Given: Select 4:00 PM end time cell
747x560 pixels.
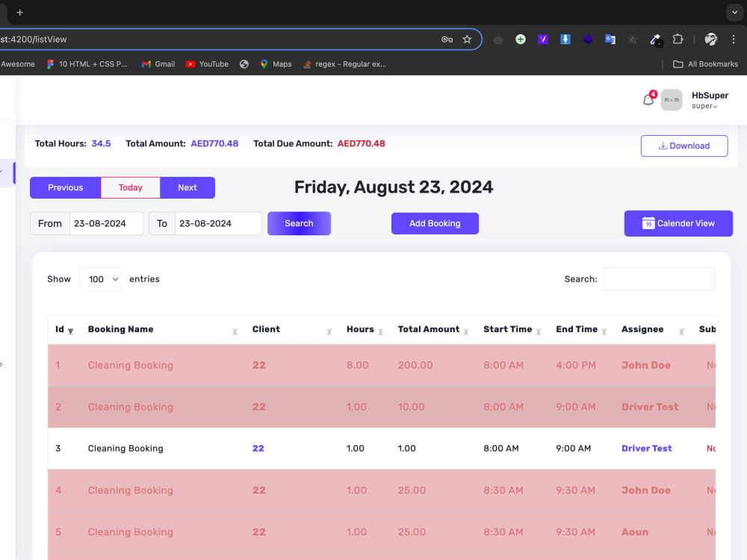Looking at the screenshot, I should [x=575, y=365].
